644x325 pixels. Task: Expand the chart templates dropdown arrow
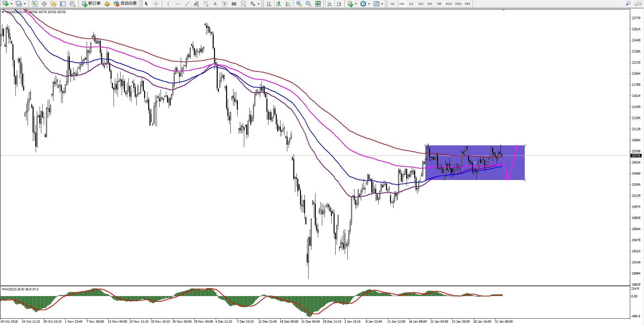coord(382,4)
